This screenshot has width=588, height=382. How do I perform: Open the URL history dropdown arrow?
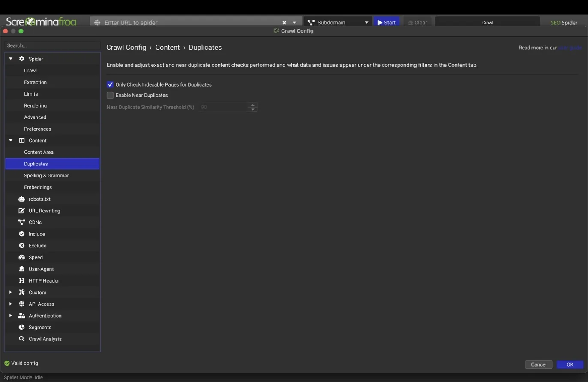pyautogui.click(x=294, y=23)
